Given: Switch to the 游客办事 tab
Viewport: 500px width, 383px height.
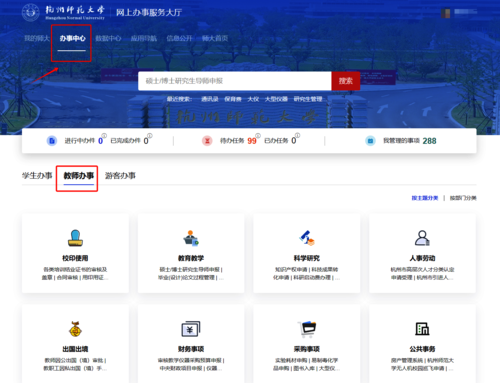Looking at the screenshot, I should [x=120, y=176].
